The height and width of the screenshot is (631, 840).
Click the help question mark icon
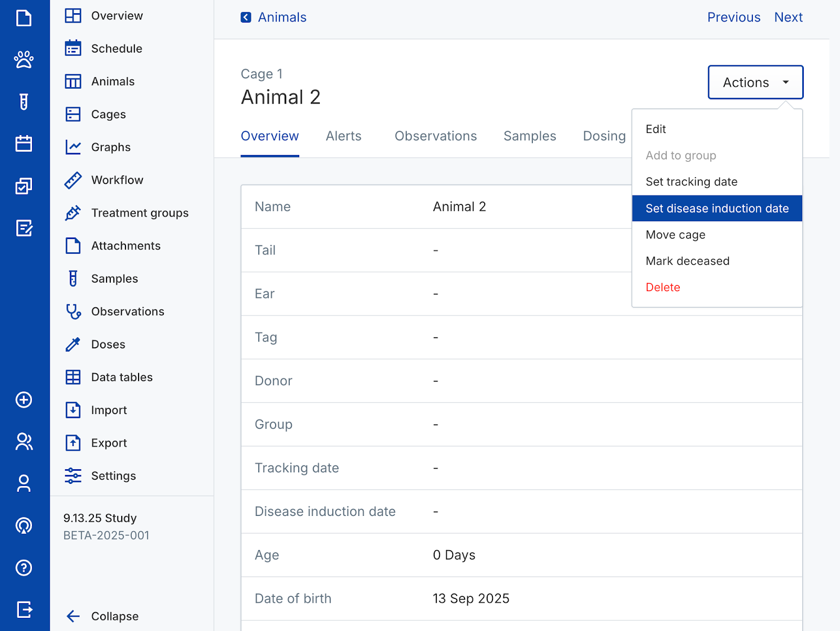pos(24,568)
